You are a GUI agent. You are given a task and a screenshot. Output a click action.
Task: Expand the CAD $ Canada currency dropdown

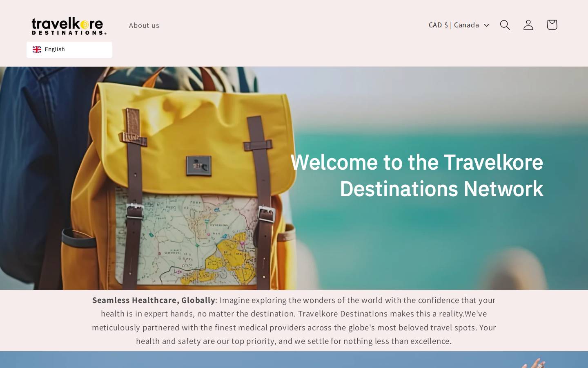(x=459, y=25)
